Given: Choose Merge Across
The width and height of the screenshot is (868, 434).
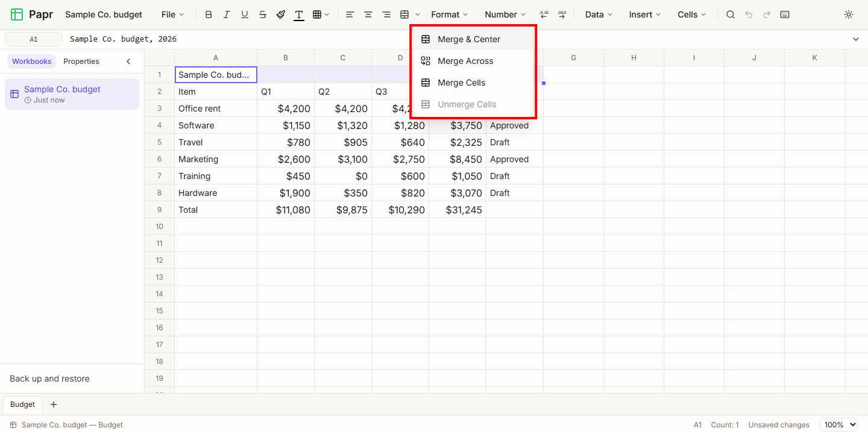Looking at the screenshot, I should pyautogui.click(x=474, y=61).
